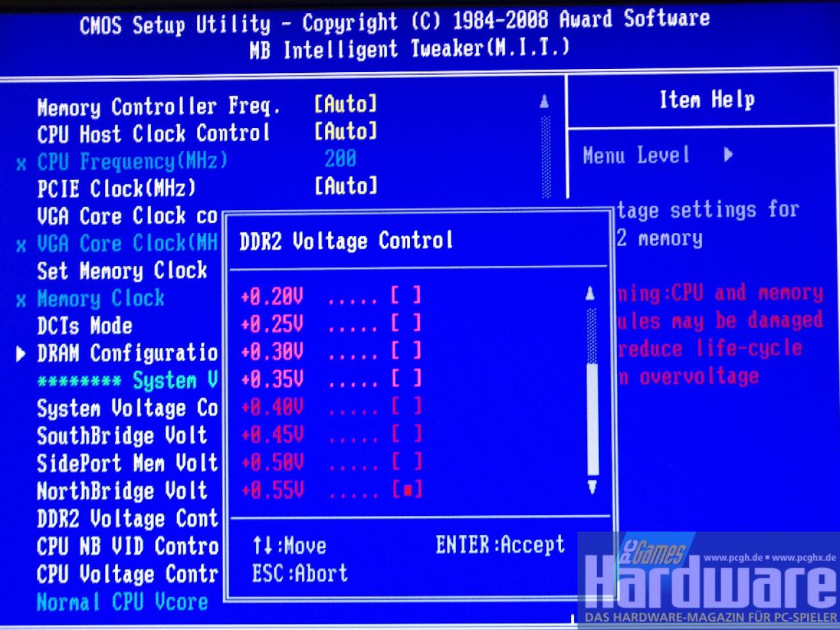Click Item Help heading

click(x=707, y=100)
